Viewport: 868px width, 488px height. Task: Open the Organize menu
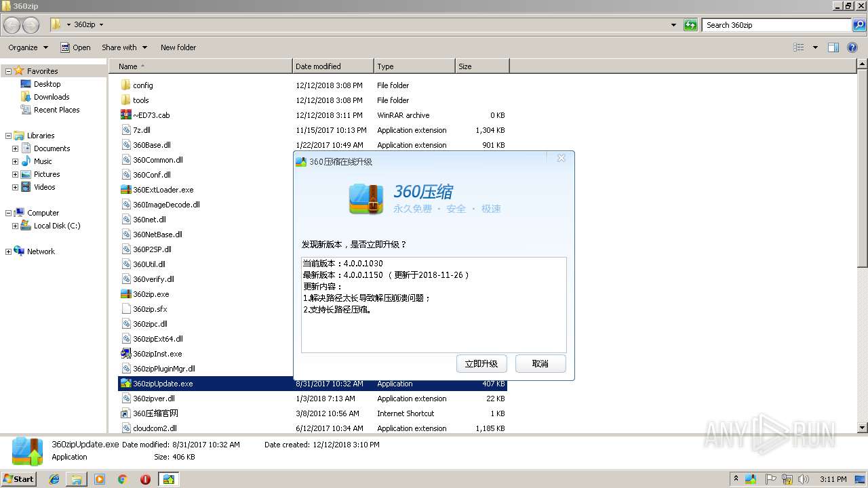tap(28, 47)
